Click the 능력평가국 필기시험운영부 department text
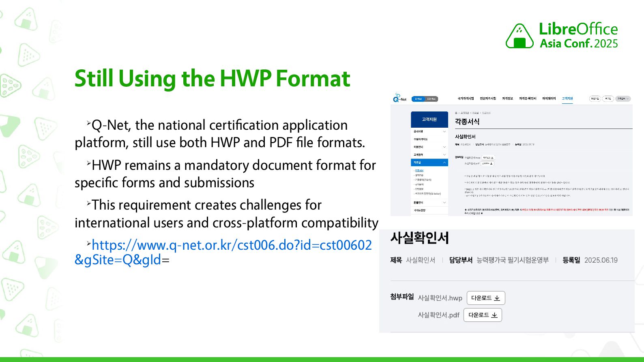Viewport: 644px width, 362px height. [513, 260]
